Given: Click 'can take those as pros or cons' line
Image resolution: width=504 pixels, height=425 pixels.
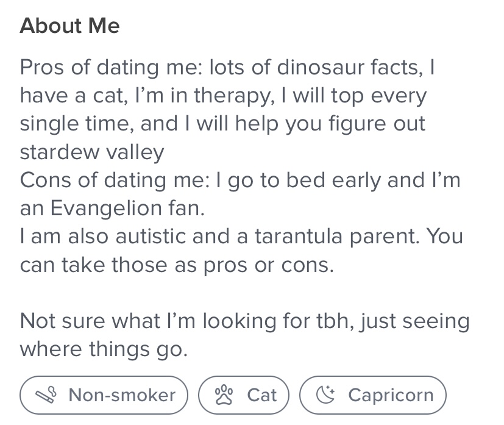Looking at the screenshot, I should [177, 265].
